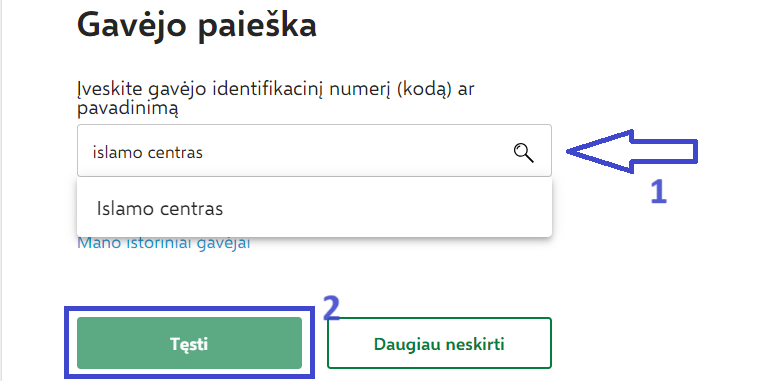Focus the identification code or name field
The height and width of the screenshot is (381, 763).
tap(314, 151)
